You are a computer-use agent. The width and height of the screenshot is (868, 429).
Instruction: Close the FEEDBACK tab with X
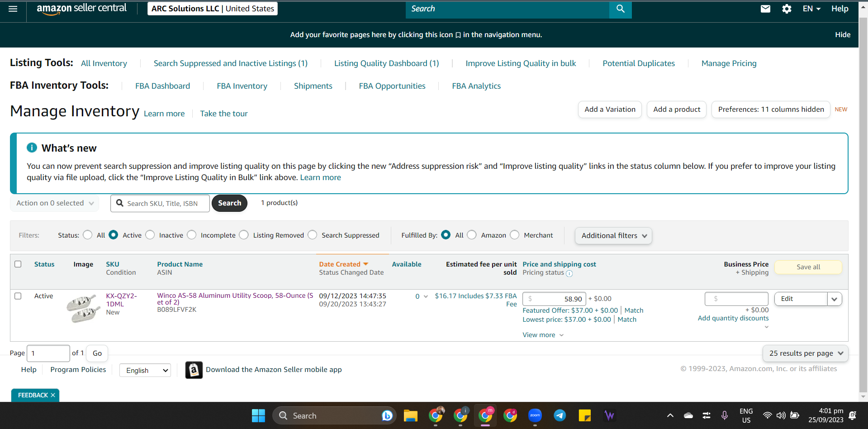coord(53,395)
